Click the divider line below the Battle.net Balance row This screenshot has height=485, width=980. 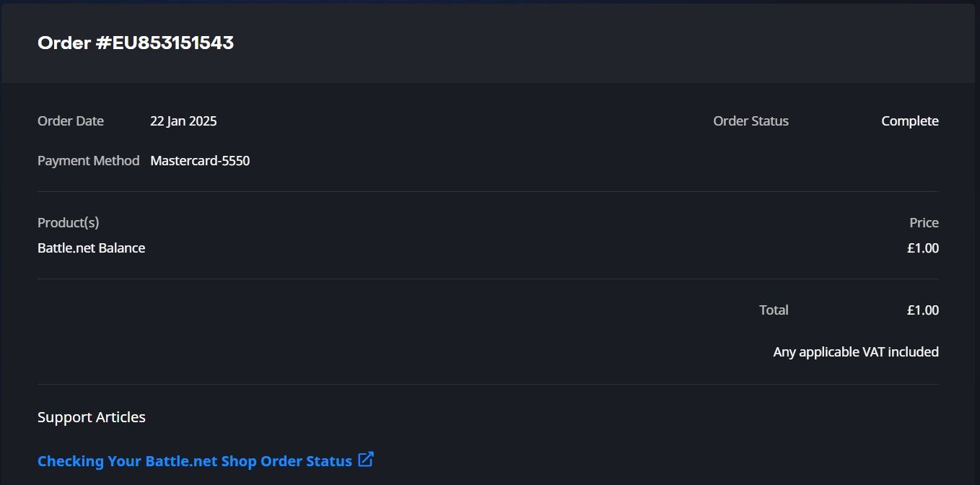tap(488, 279)
